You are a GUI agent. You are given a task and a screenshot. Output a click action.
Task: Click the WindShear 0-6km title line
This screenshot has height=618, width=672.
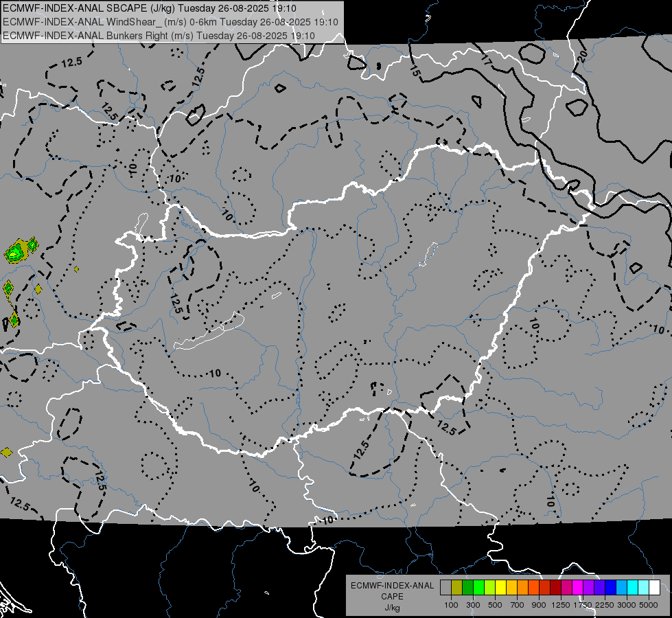click(170, 22)
